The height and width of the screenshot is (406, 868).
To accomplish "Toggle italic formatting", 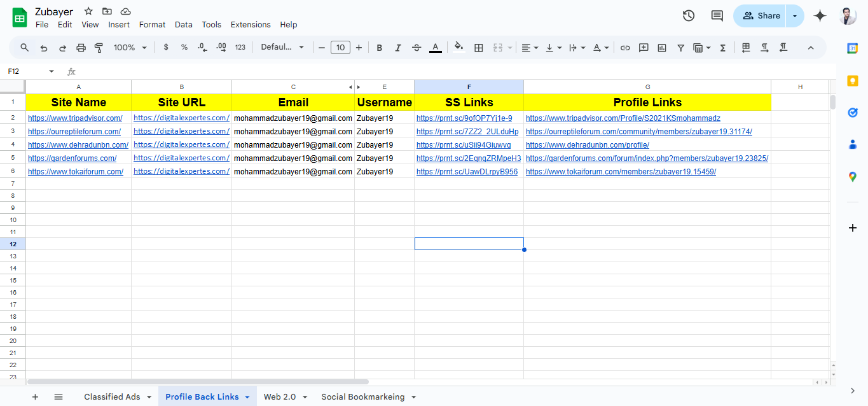I will [398, 48].
